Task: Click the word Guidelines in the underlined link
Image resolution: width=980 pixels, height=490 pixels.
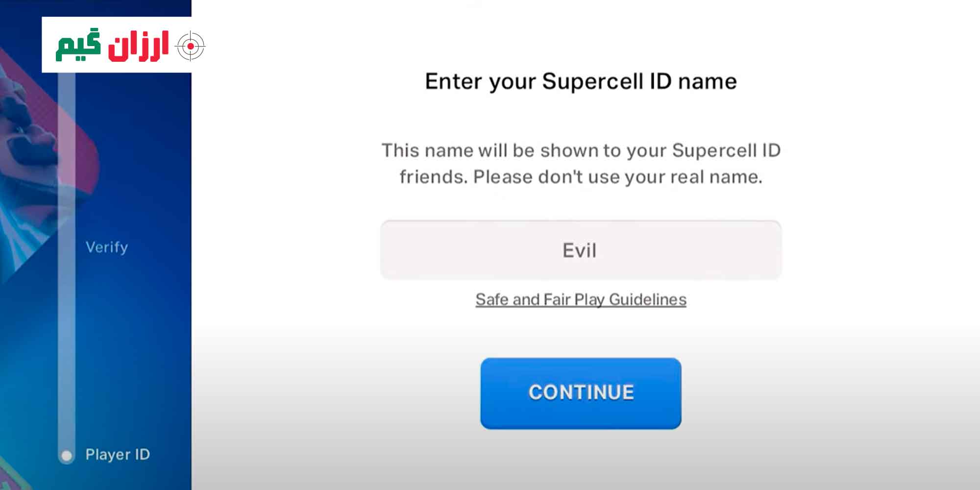Action: point(647,299)
